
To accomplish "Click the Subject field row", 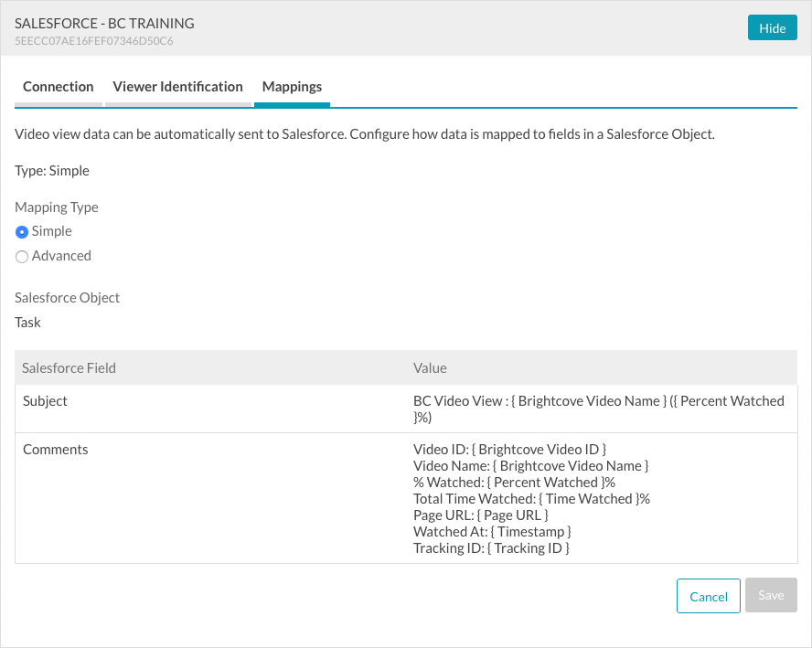I will point(45,401).
